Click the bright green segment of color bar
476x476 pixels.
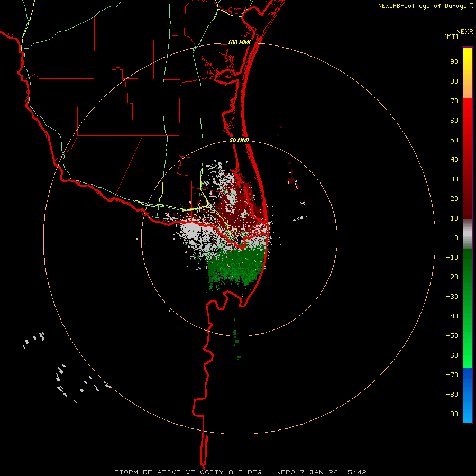click(467, 309)
